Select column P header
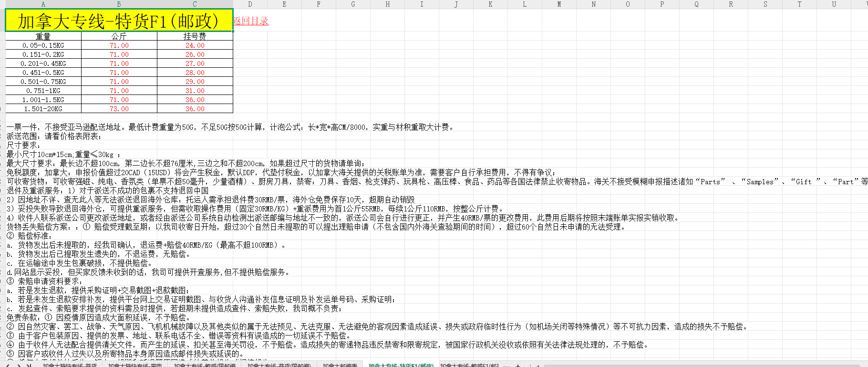868x367 pixels. (x=662, y=4)
